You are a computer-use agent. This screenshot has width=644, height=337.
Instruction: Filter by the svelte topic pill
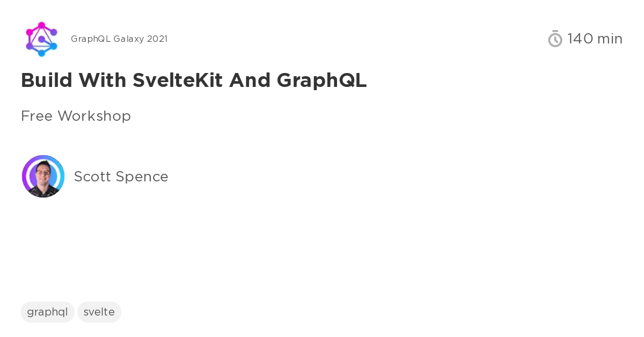pyautogui.click(x=99, y=312)
